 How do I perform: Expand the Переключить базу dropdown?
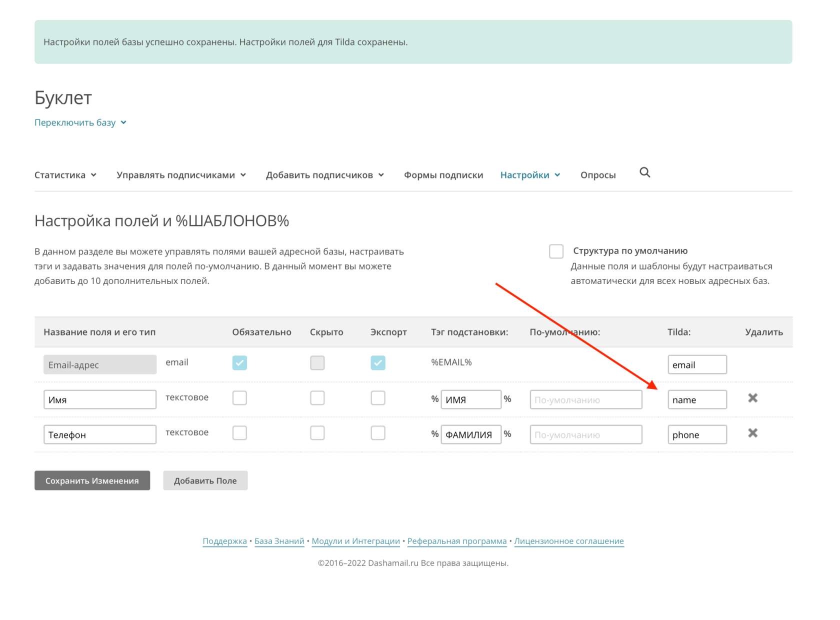click(80, 122)
